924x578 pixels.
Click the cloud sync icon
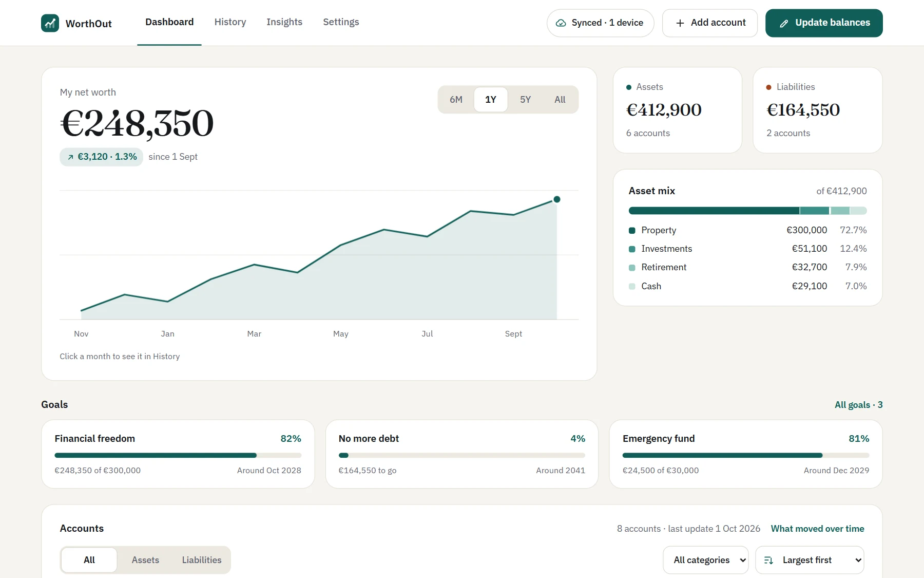pos(561,23)
